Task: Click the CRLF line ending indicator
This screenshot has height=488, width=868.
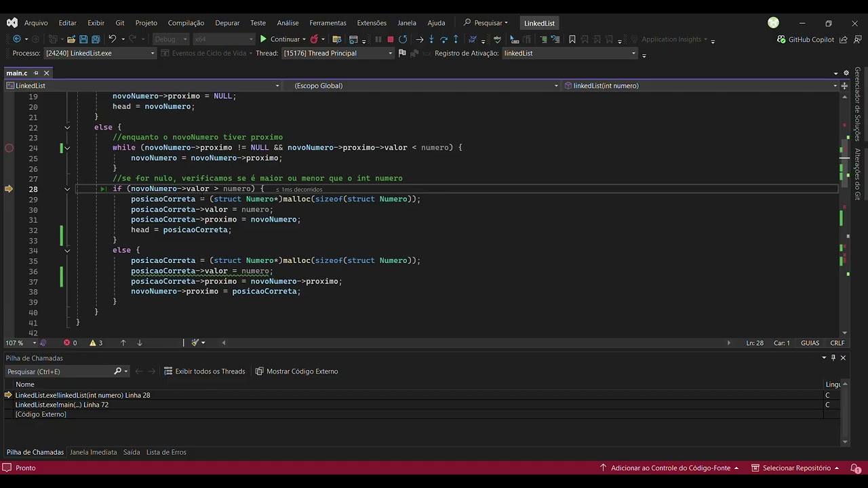Action: 837,343
